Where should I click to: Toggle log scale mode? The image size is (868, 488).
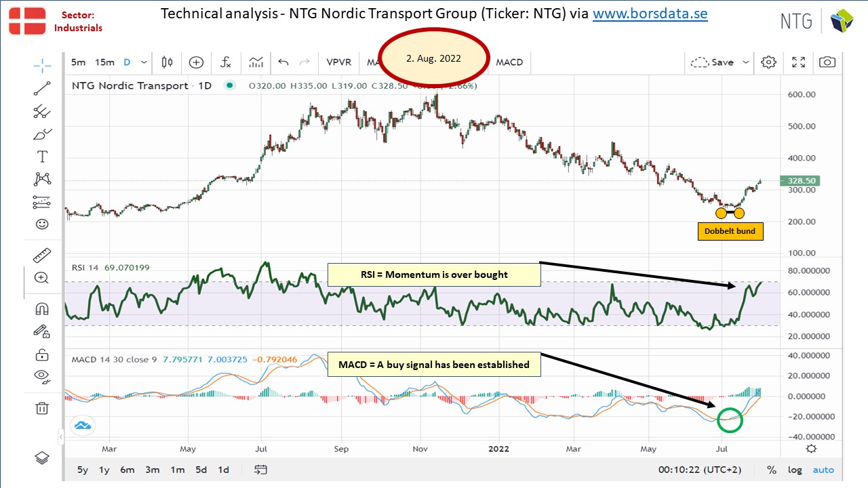(x=794, y=470)
